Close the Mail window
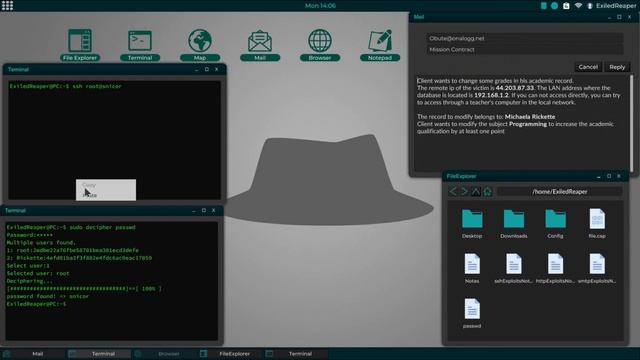This screenshot has width=640, height=360. (629, 17)
